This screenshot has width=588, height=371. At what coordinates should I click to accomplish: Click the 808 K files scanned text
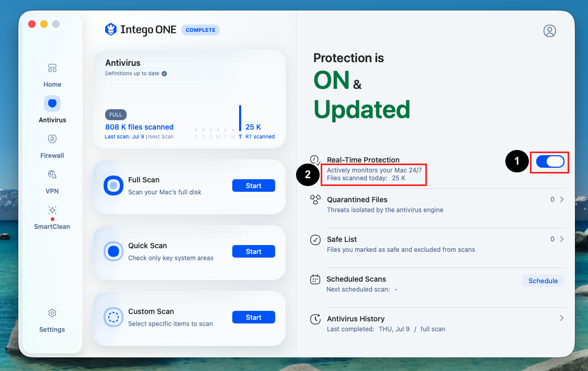click(139, 127)
